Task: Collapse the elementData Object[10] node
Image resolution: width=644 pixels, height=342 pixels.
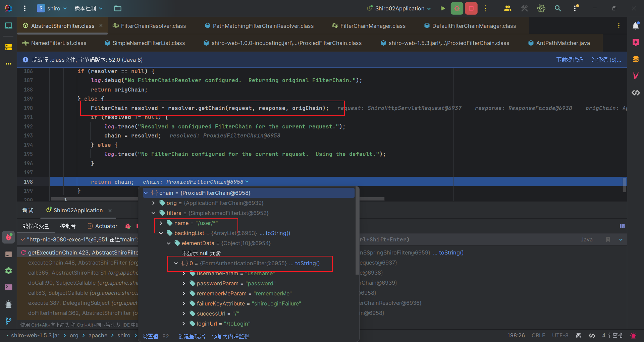Action: [x=168, y=243]
